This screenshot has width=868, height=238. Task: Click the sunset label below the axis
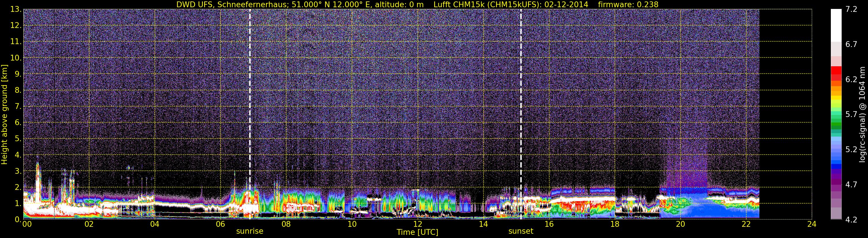point(521,231)
